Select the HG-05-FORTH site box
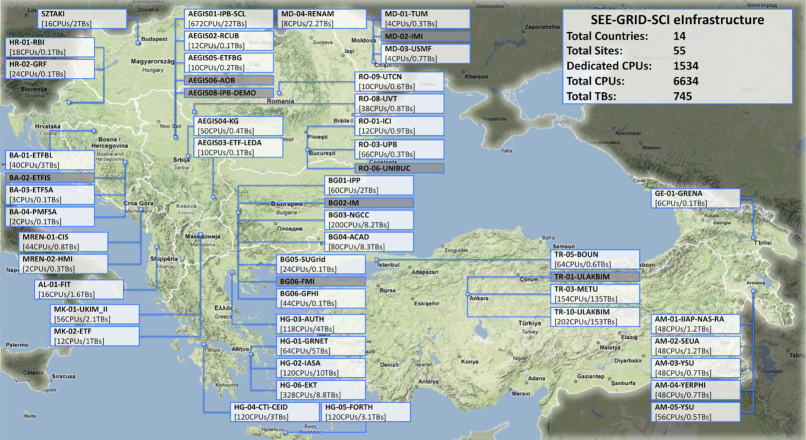806x440 pixels. pos(366,412)
